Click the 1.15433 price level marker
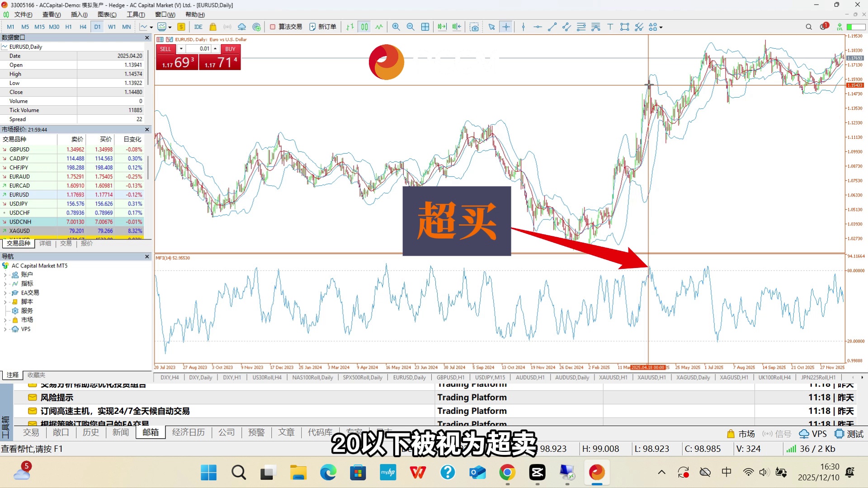The image size is (868, 488). [x=854, y=85]
